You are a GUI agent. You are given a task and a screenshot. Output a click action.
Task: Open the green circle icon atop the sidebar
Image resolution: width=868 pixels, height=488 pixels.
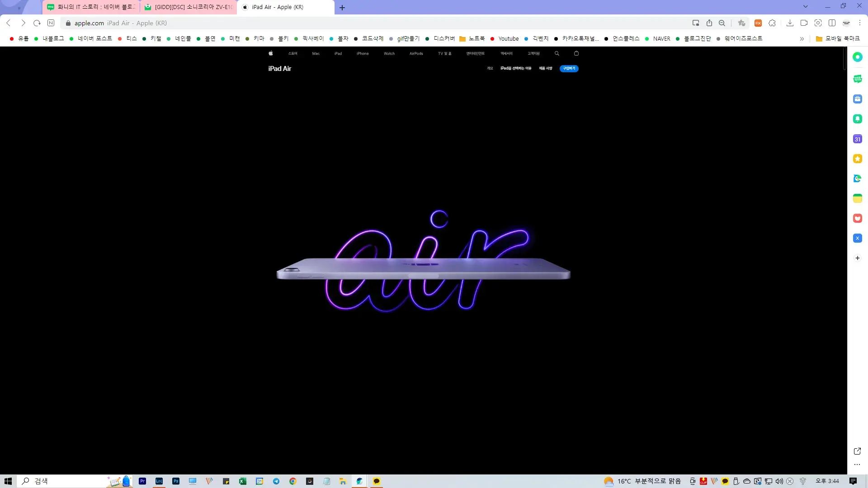coord(857,57)
